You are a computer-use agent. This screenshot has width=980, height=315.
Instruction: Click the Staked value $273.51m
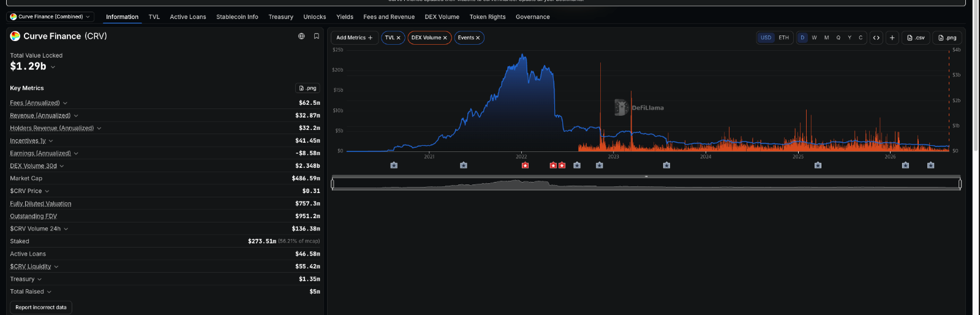262,241
